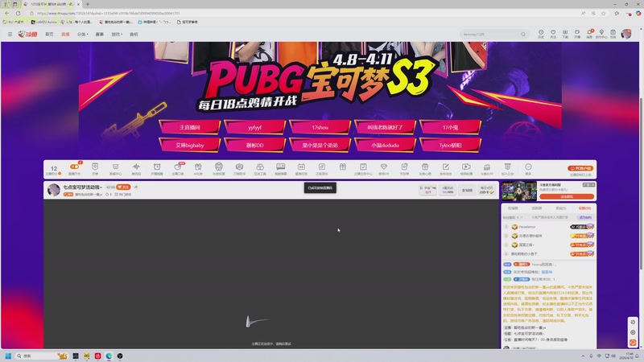Open the video playback icon in streamer toolbar
The height and width of the screenshot is (362, 644).
(x=466, y=168)
